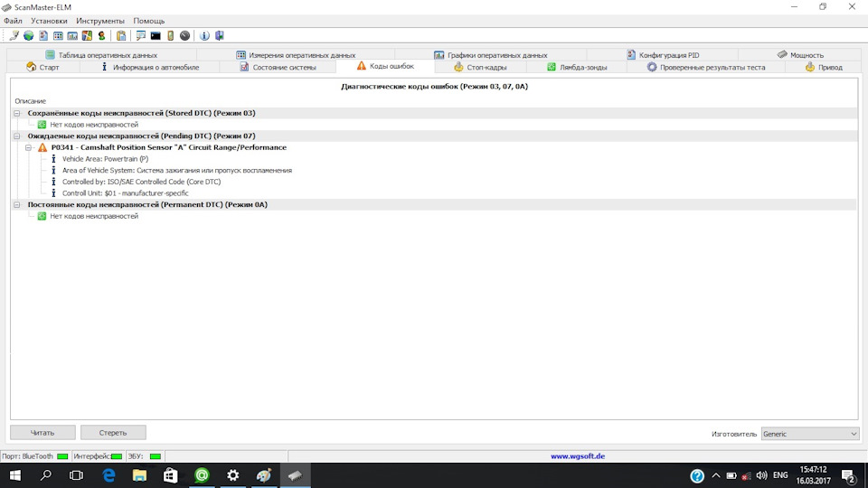This screenshot has width=868, height=488.
Task: Click green icon under Permanent DTC section
Action: point(42,216)
